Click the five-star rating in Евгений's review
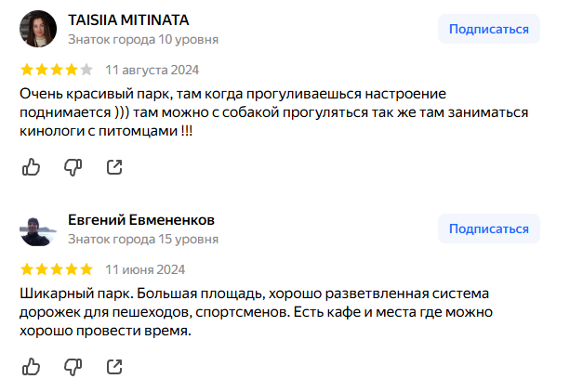The image size is (583, 392). pos(56,269)
